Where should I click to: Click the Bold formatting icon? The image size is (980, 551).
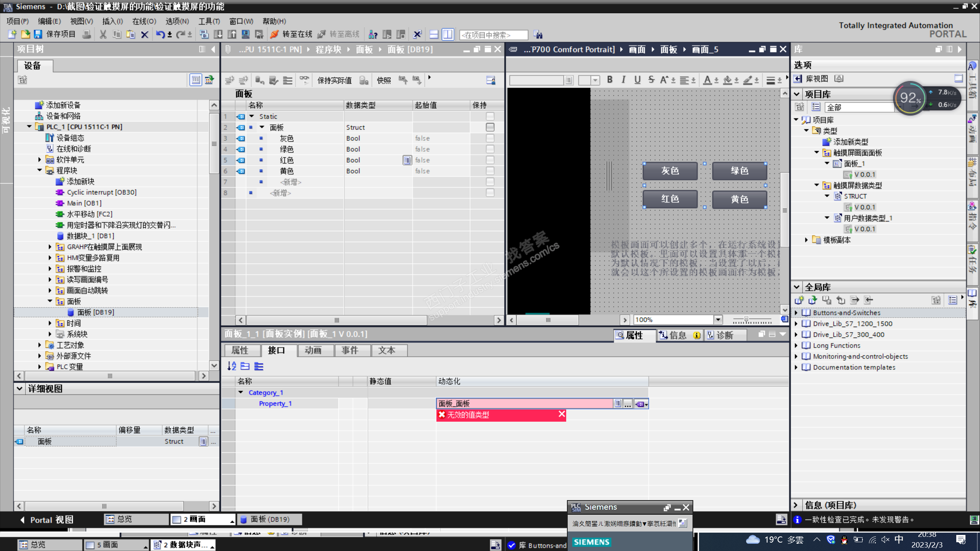pyautogui.click(x=610, y=80)
